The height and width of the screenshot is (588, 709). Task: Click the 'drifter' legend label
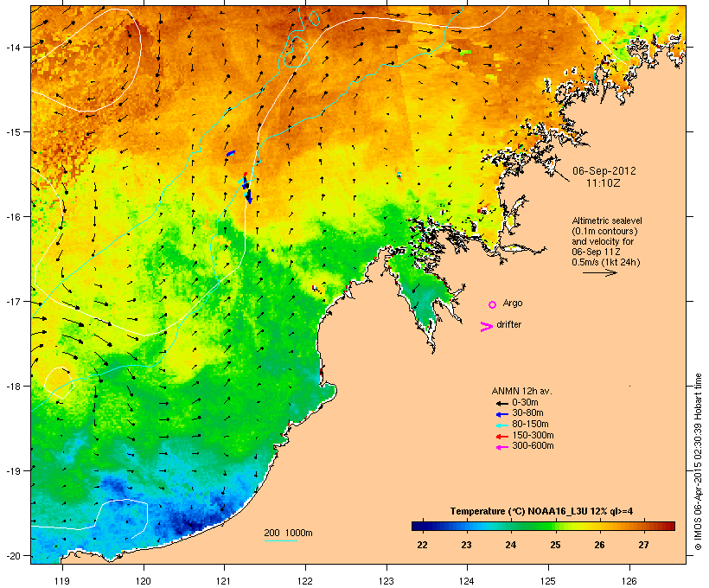[x=508, y=324]
